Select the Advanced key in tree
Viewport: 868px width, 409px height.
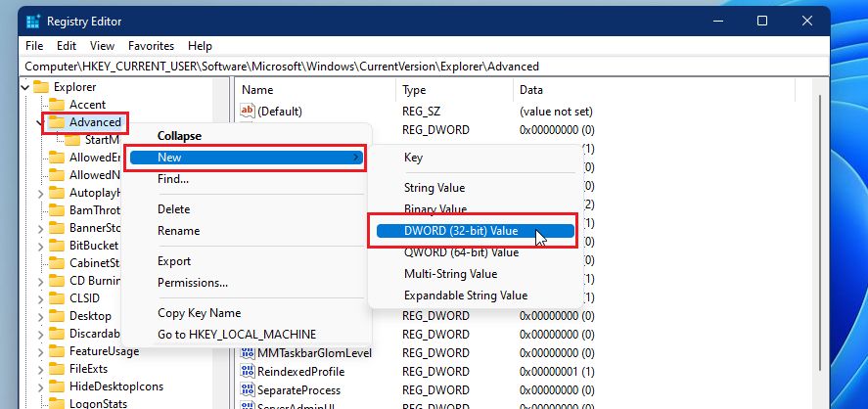(95, 122)
